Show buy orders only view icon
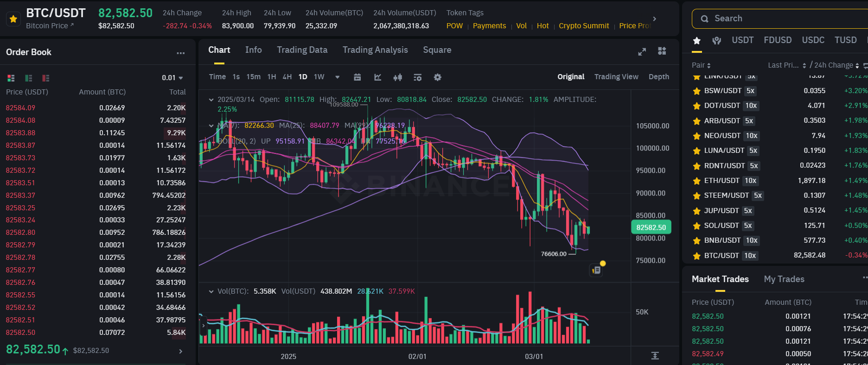The height and width of the screenshot is (365, 868). 29,78
